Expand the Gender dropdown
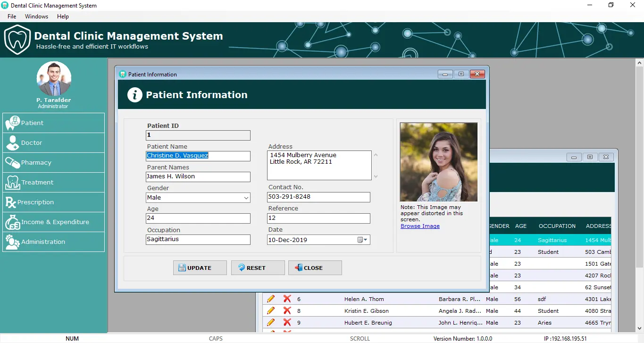Image resolution: width=644 pixels, height=343 pixels. (x=246, y=198)
